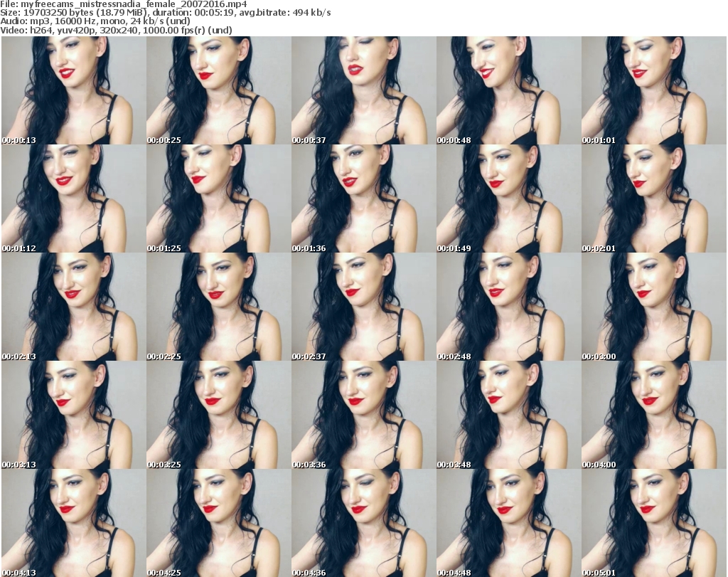Select the thumbnail frame stamped 00:04:25
The width and height of the screenshot is (728, 577).
219,523
